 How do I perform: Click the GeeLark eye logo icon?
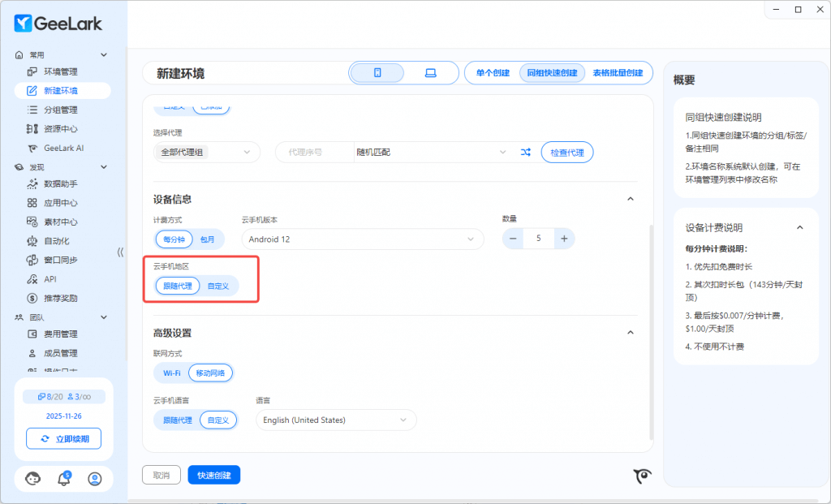coord(643,476)
